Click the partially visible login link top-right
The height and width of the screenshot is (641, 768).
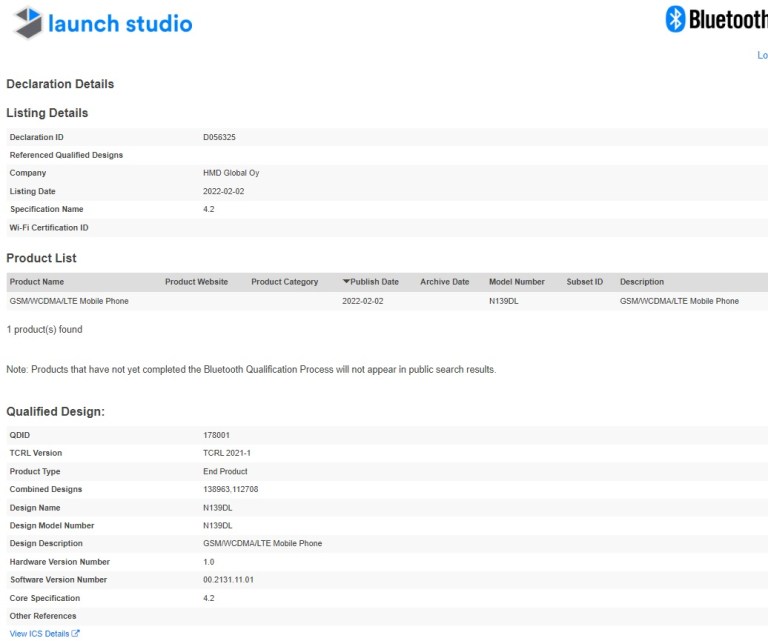click(x=762, y=56)
